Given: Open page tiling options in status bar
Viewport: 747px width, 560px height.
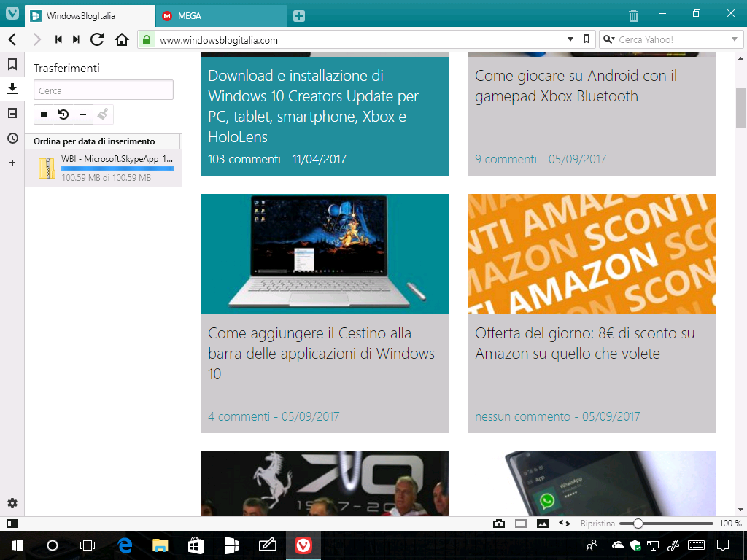Looking at the screenshot, I should (x=521, y=524).
